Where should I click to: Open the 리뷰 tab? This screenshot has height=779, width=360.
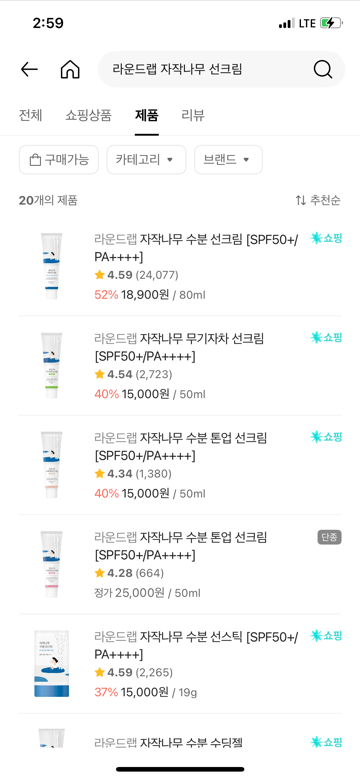tap(193, 115)
